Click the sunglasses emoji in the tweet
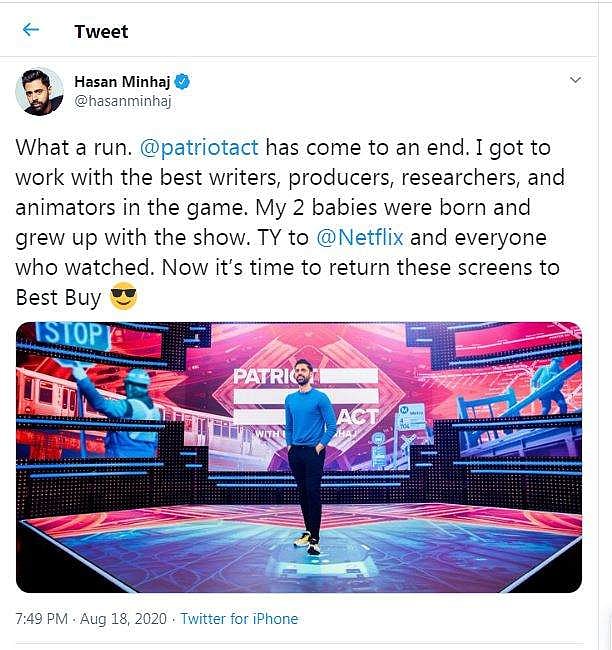The image size is (612, 650). coord(123,299)
